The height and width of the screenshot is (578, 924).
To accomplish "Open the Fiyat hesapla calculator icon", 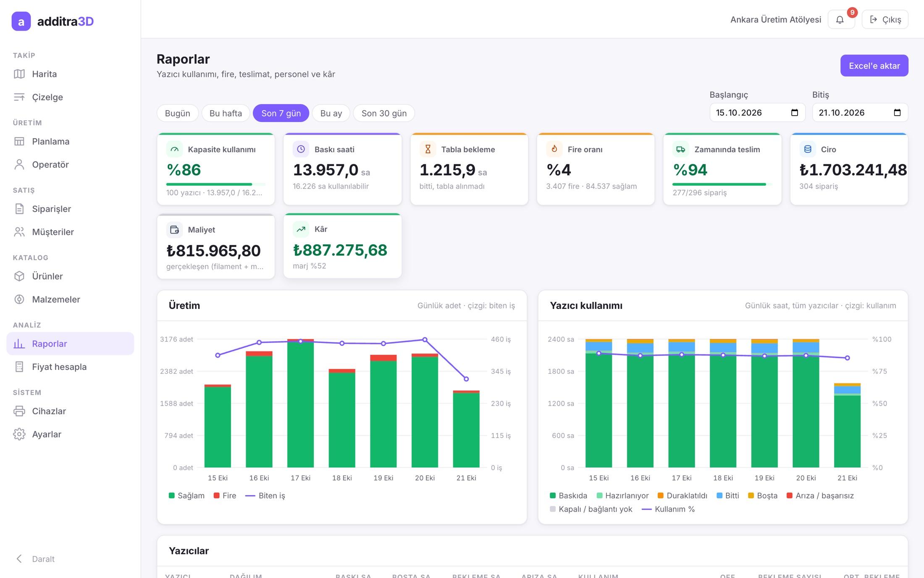I will (19, 367).
